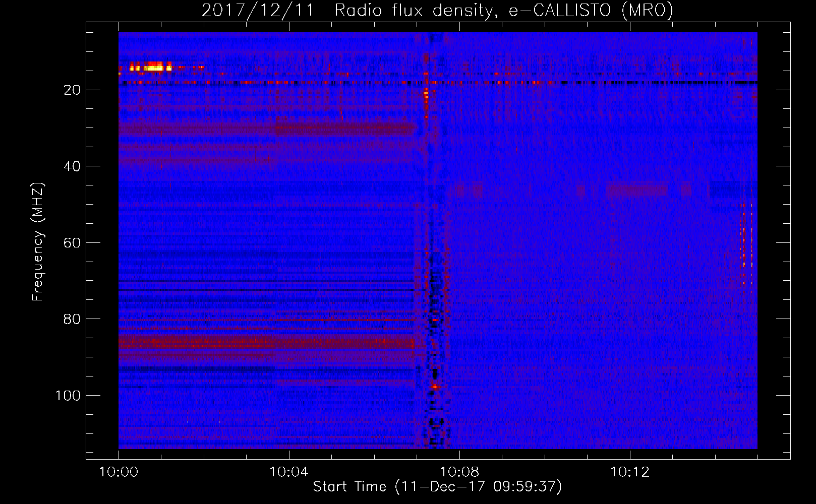Click the 60 MHz frequency tick label
Screen dimensions: 816x504
pyautogui.click(x=73, y=243)
